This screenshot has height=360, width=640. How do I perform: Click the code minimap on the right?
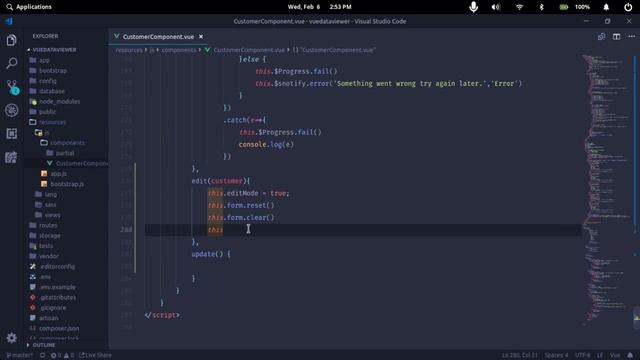[607, 190]
